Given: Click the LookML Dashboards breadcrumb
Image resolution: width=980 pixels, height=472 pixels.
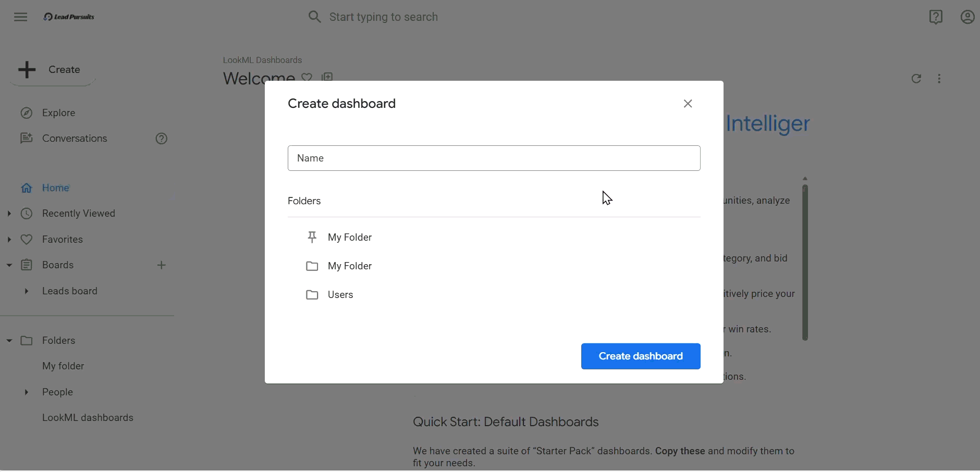Looking at the screenshot, I should (262, 60).
